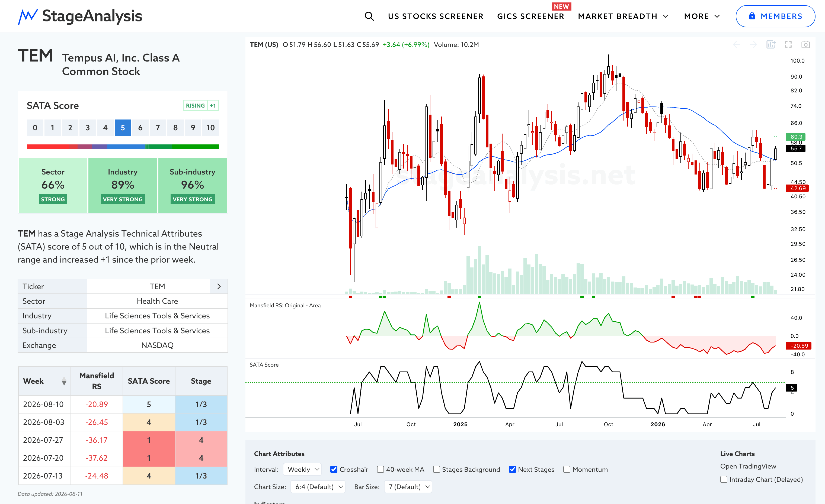Uncheck the Next Stages checkbox
825x504 pixels.
tap(512, 469)
